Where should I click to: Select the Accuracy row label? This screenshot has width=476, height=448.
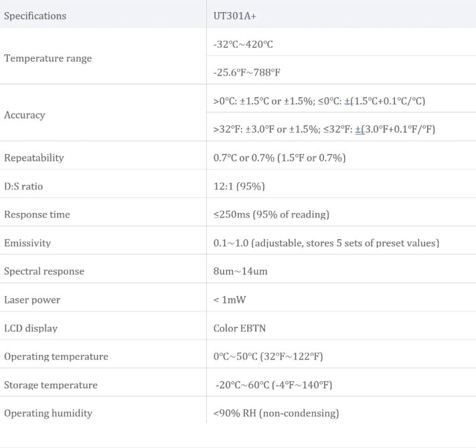coord(25,115)
